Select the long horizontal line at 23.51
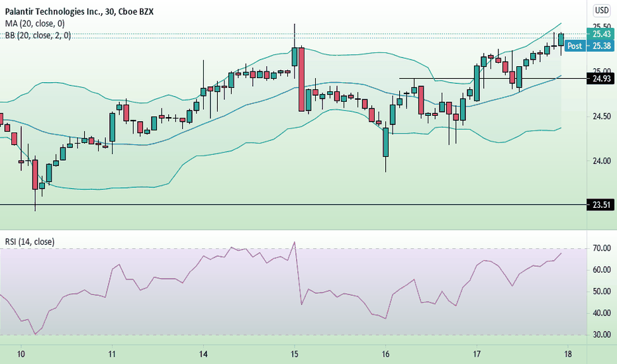Image resolution: width=617 pixels, height=364 pixels. 293,205
